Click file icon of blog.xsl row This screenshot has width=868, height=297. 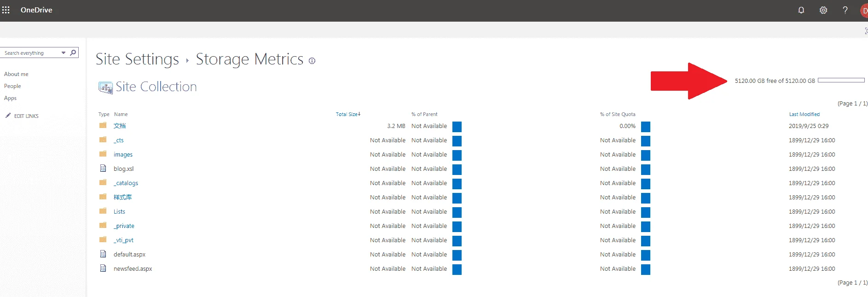coord(103,168)
